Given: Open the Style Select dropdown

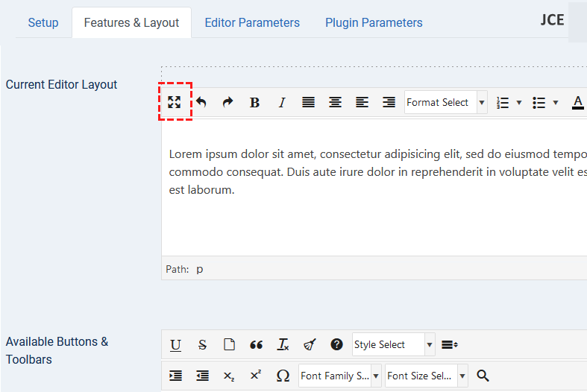Looking at the screenshot, I should (x=393, y=344).
